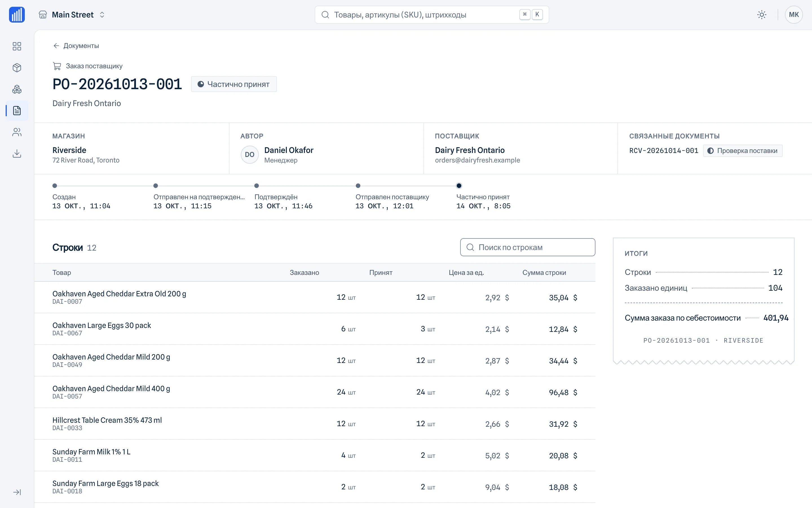
Task: Go back to Документы
Action: click(x=76, y=46)
